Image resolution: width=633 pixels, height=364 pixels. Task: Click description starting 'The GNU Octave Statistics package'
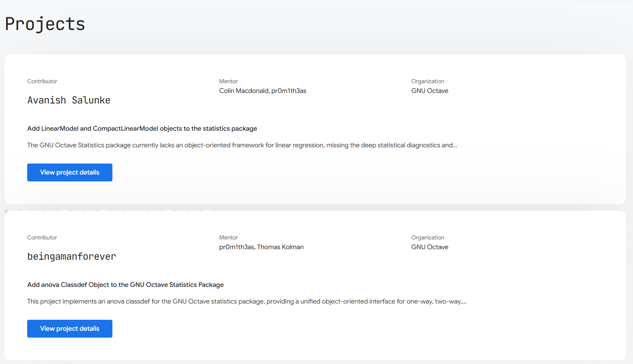[x=242, y=145]
